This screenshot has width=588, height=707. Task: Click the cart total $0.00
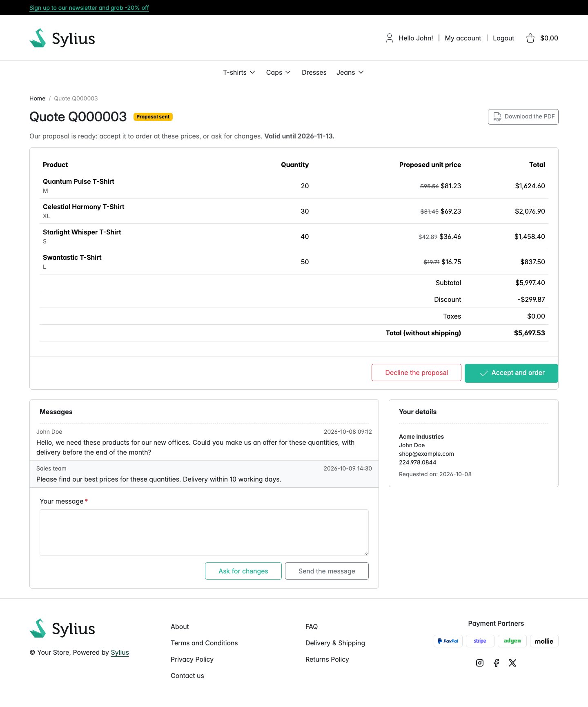(549, 38)
